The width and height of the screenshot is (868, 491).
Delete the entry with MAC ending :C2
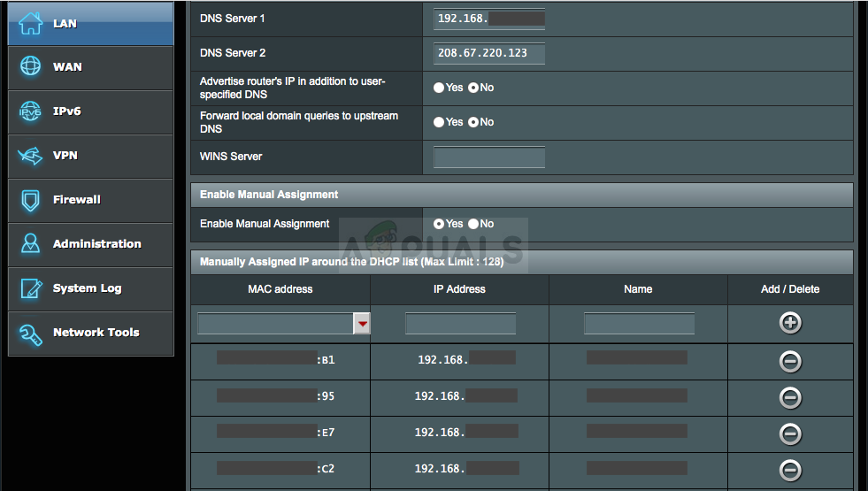pyautogui.click(x=790, y=470)
